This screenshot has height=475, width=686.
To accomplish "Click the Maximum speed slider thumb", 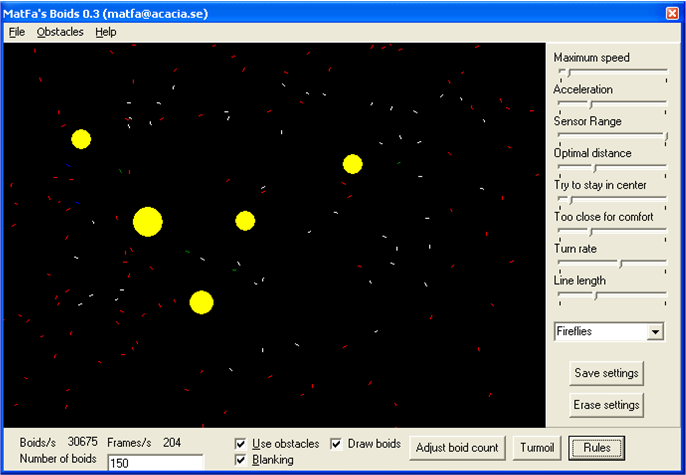I will (x=569, y=73).
